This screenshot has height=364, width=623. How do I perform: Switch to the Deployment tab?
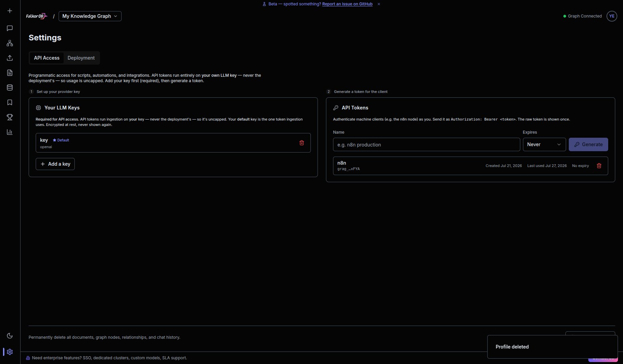[81, 58]
